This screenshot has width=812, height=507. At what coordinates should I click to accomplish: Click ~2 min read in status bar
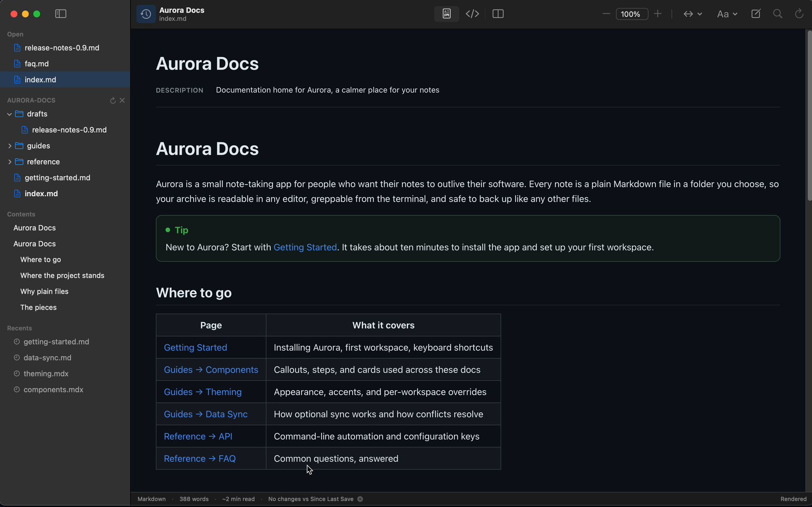click(x=238, y=499)
